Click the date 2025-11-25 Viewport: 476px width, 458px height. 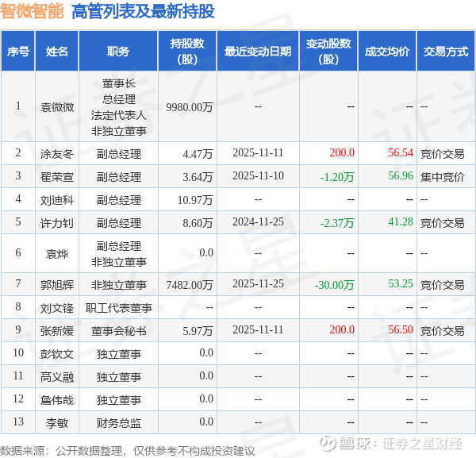click(258, 283)
